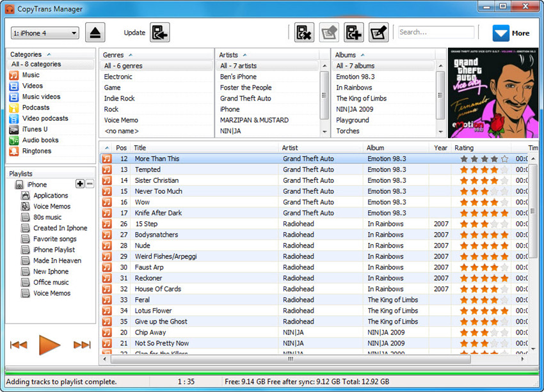The height and width of the screenshot is (392, 544).
Task: Click the Update sync icon
Action: [x=160, y=33]
